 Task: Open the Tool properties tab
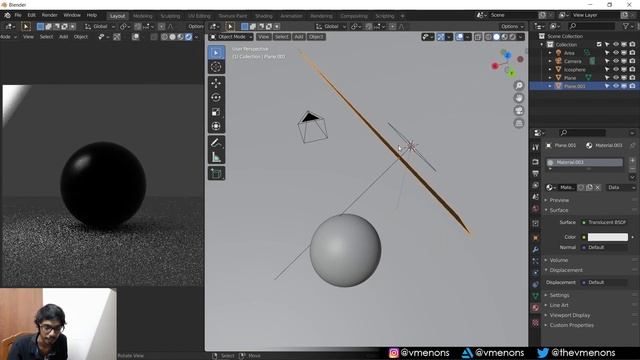(536, 147)
